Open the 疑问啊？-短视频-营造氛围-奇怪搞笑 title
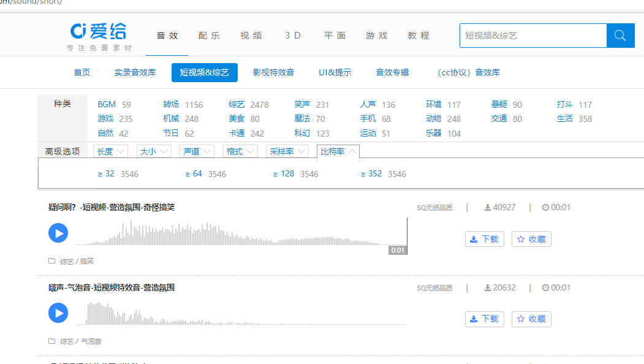 point(112,208)
